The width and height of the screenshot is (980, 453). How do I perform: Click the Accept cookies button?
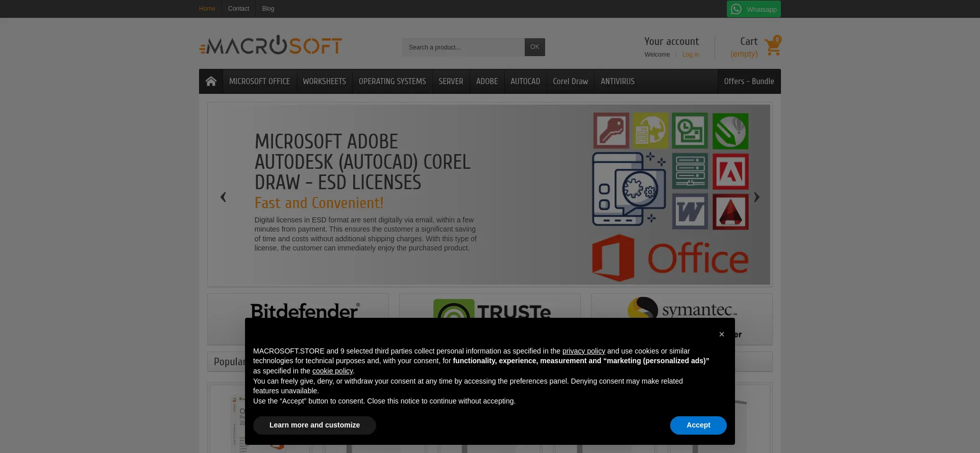698,425
